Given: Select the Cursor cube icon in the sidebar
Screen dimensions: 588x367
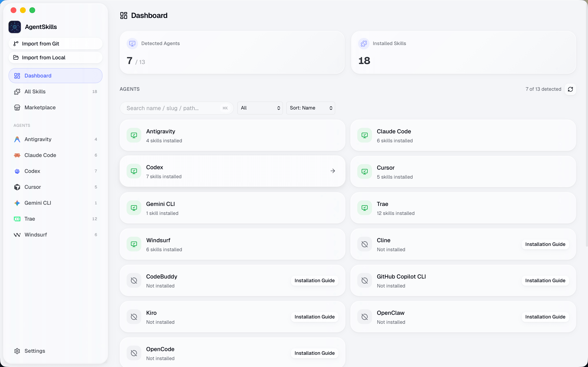Looking at the screenshot, I should pyautogui.click(x=17, y=187).
